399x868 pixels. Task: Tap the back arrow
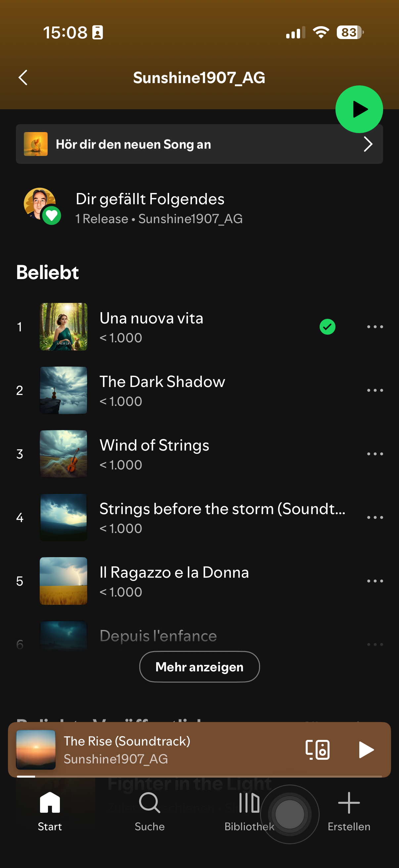pyautogui.click(x=23, y=78)
